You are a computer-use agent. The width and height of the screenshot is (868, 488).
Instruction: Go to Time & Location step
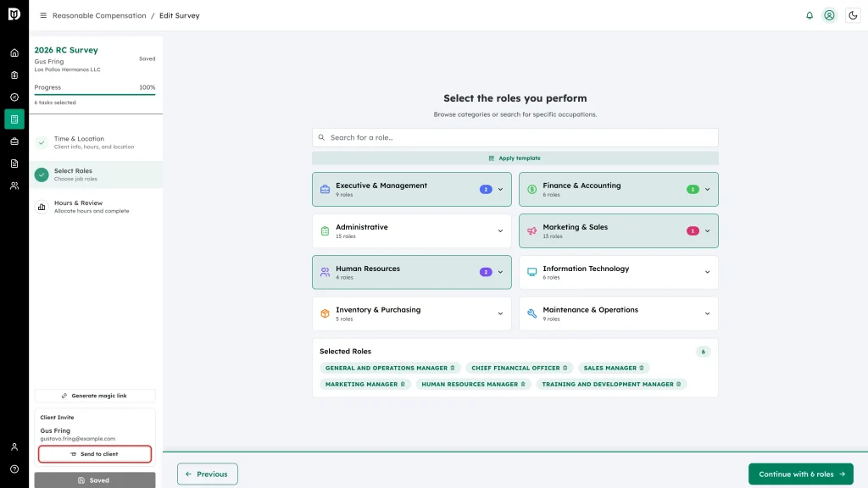pos(96,142)
